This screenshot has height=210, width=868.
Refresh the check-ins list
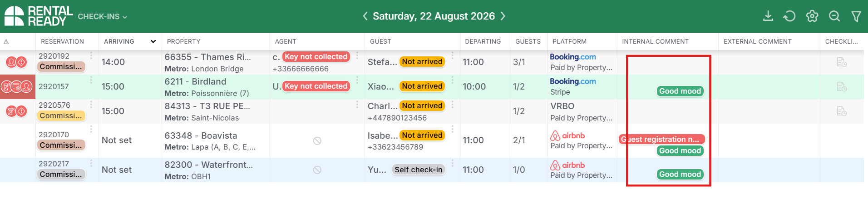click(x=789, y=16)
